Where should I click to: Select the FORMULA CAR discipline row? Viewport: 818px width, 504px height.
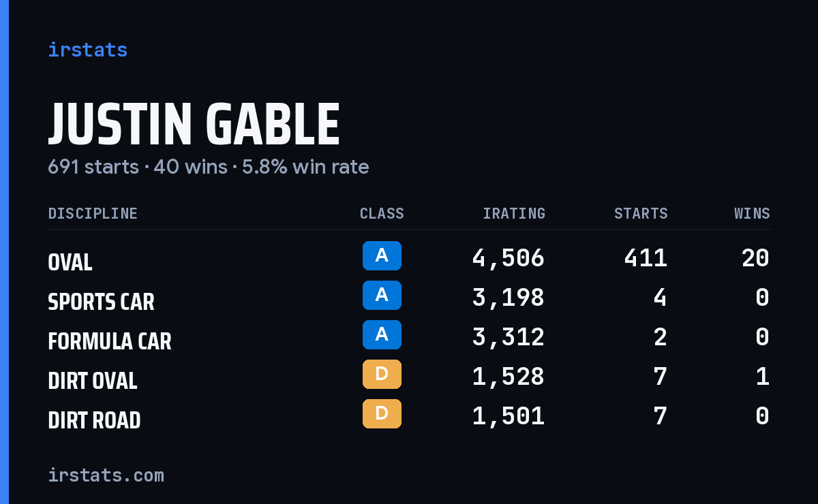tap(409, 338)
